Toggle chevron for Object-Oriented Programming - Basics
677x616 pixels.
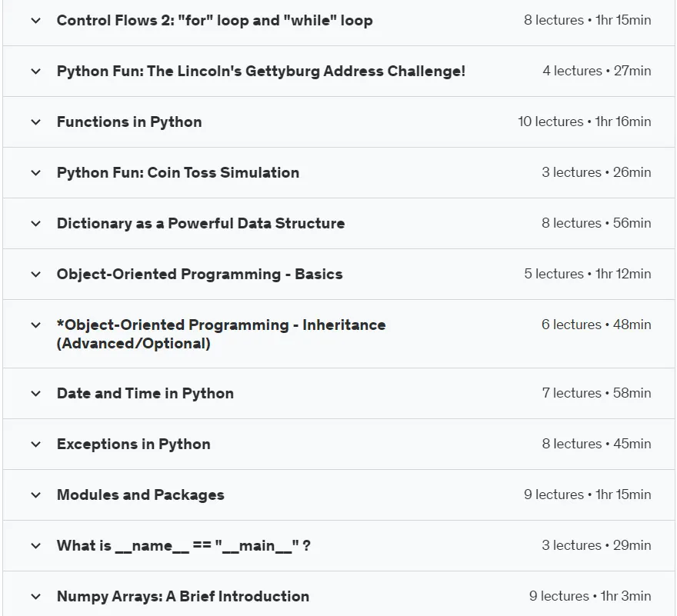(36, 274)
